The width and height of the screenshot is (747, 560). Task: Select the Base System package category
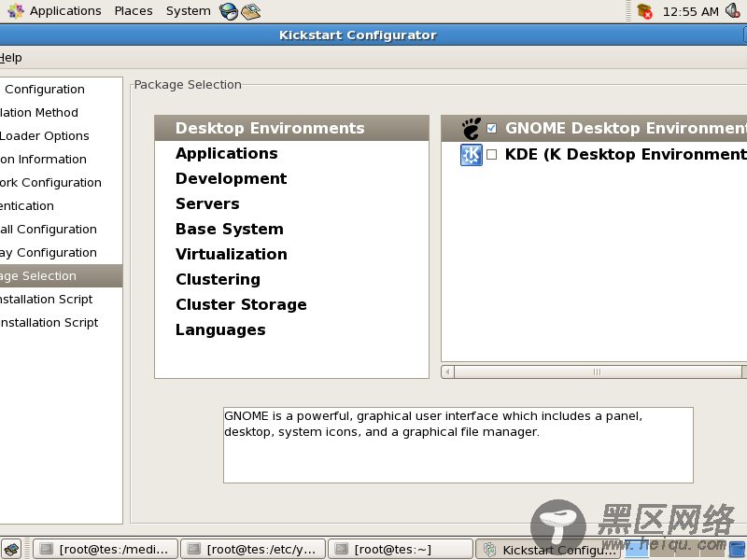point(291,229)
